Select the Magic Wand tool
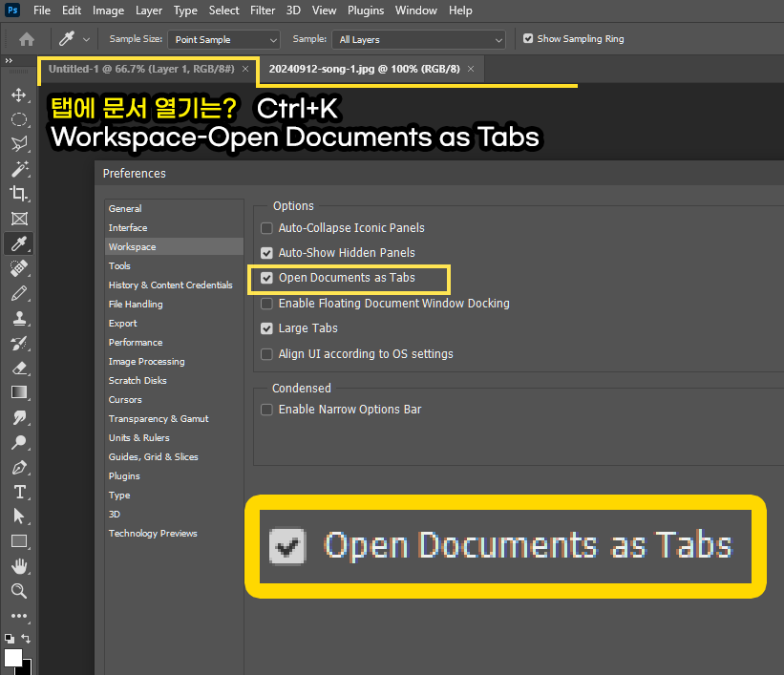784x675 pixels. tap(19, 169)
